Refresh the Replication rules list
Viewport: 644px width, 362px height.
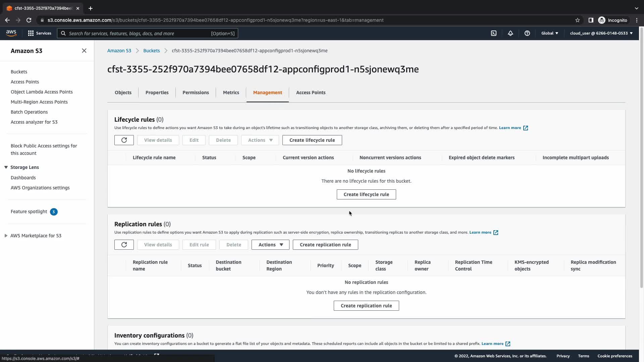pos(124,245)
